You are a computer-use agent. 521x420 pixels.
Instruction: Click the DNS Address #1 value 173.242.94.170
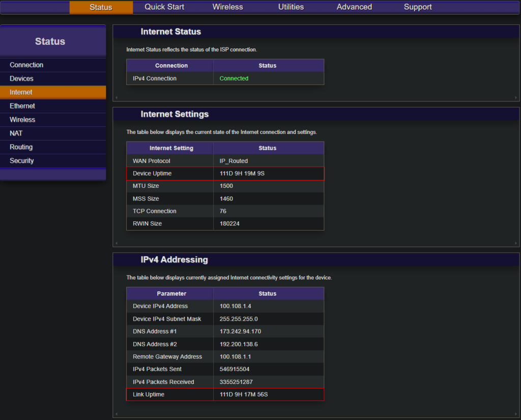pyautogui.click(x=241, y=331)
